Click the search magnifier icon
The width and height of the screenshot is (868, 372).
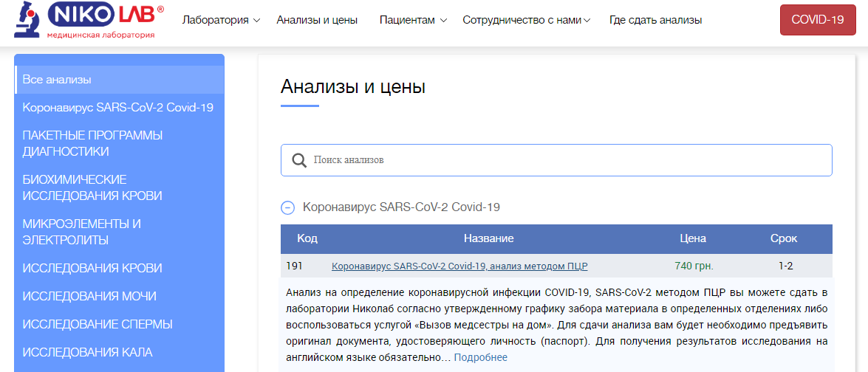click(299, 160)
